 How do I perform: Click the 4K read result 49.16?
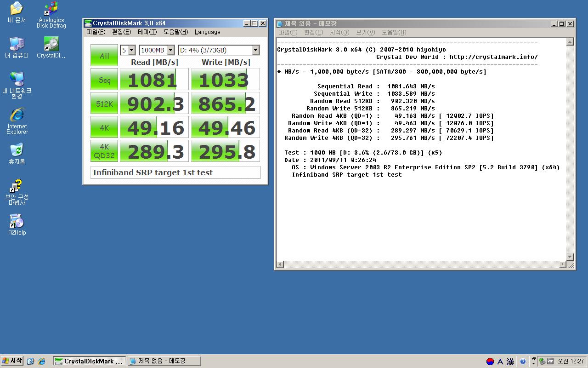click(154, 127)
